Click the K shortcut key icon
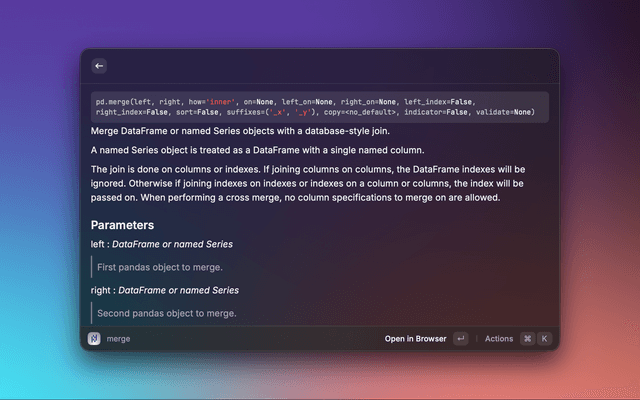 pyautogui.click(x=545, y=339)
